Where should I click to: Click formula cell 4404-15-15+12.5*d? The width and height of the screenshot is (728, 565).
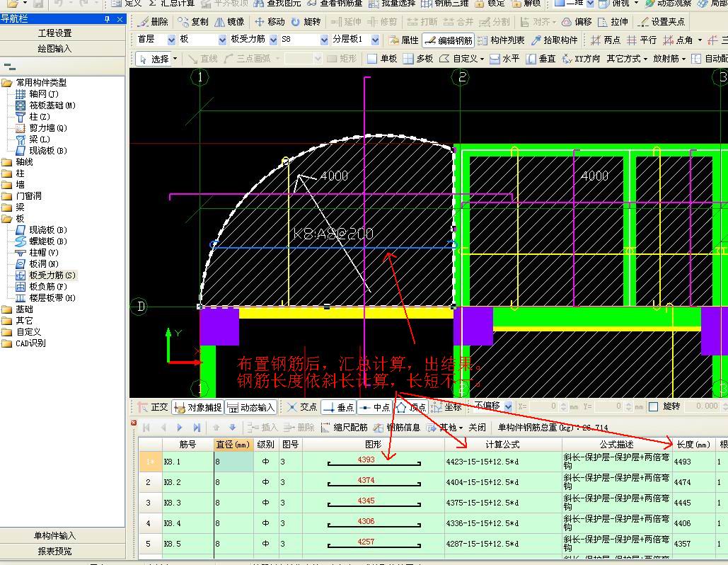pos(503,482)
